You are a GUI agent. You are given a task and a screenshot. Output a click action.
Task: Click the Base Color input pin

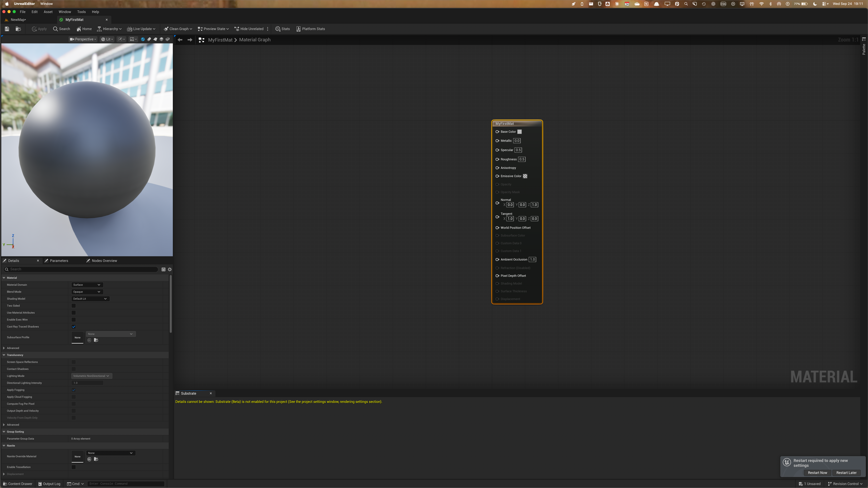[x=497, y=132]
